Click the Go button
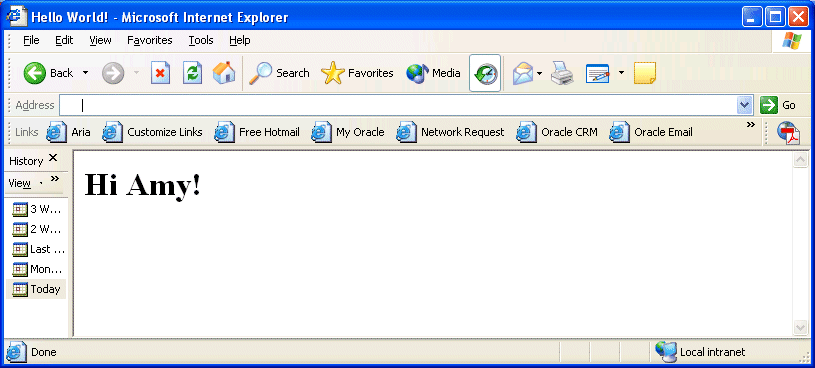 coord(778,105)
